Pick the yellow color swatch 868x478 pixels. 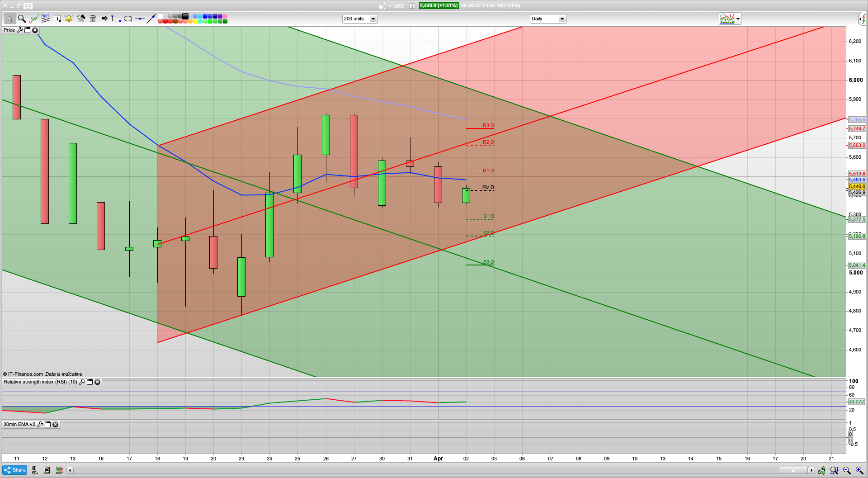pyautogui.click(x=195, y=21)
